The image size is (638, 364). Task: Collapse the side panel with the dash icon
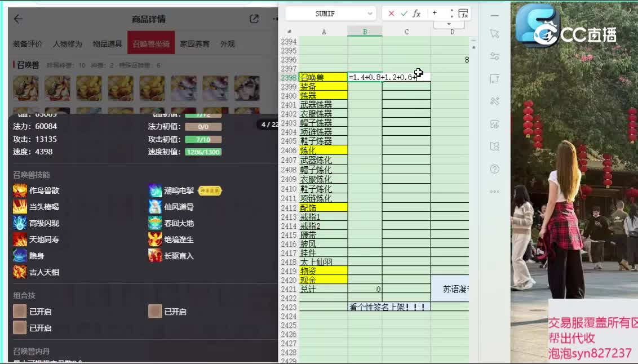pos(494,16)
